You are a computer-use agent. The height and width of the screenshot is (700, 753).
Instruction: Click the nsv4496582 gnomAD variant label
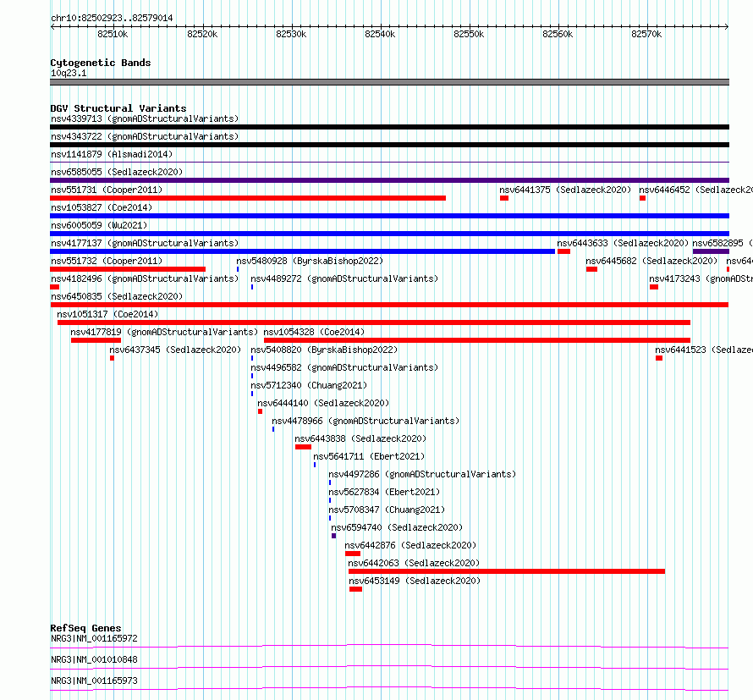click(344, 367)
